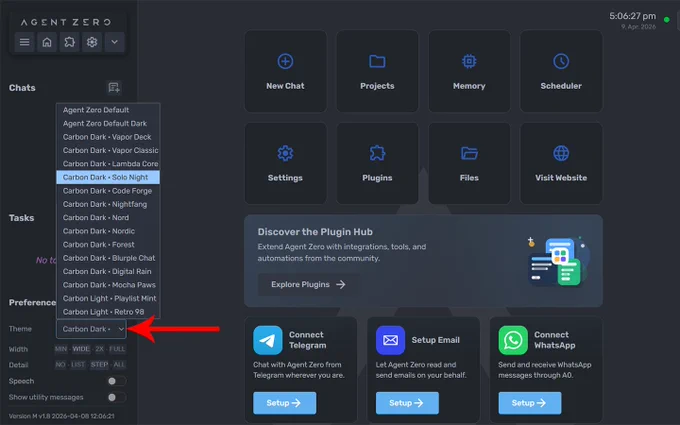Open the Visit Website globe card
680x425 pixels.
point(561,163)
